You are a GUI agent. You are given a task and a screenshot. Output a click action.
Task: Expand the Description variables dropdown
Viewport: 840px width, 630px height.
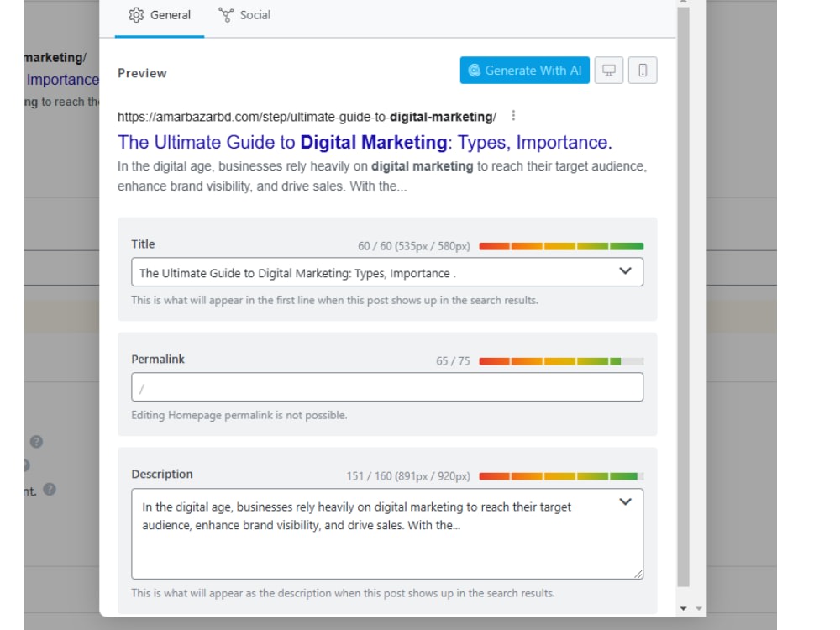pos(625,502)
